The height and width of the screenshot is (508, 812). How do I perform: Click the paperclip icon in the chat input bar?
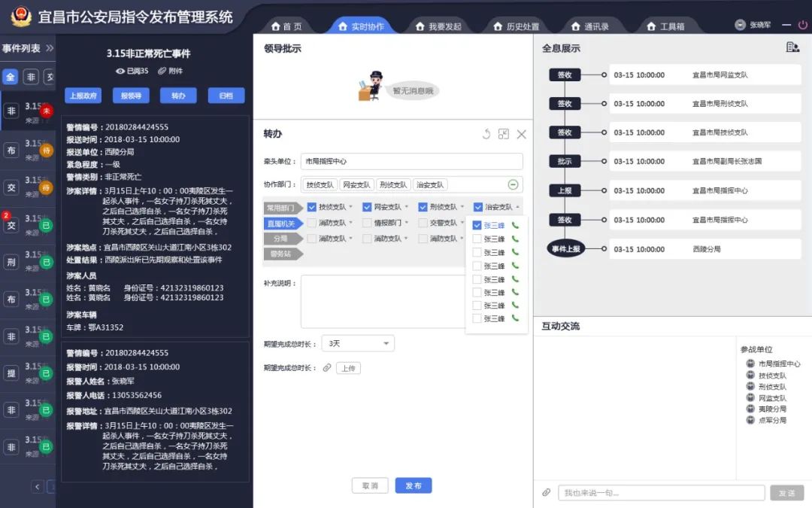[547, 492]
